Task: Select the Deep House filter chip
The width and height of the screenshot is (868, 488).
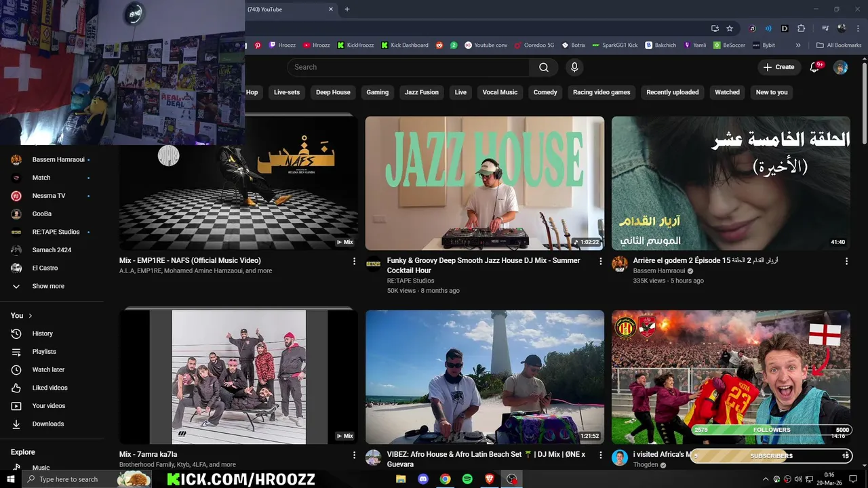Action: [x=333, y=92]
